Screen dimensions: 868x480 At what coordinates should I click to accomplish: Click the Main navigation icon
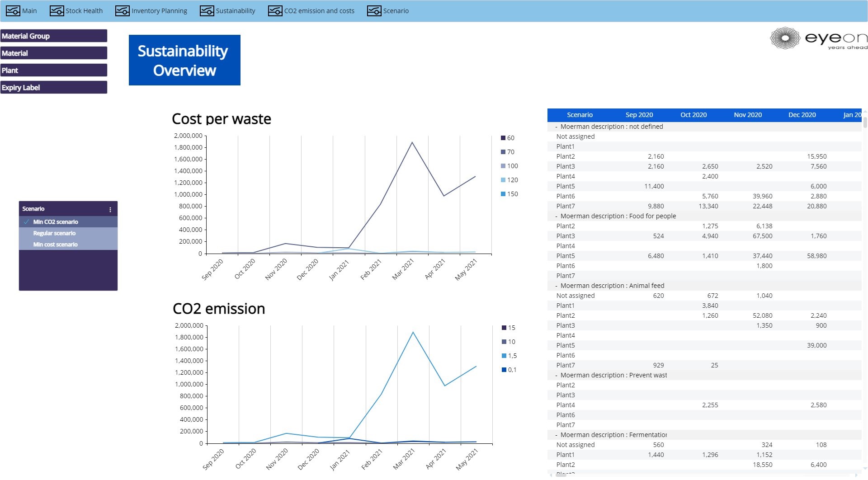coord(13,11)
